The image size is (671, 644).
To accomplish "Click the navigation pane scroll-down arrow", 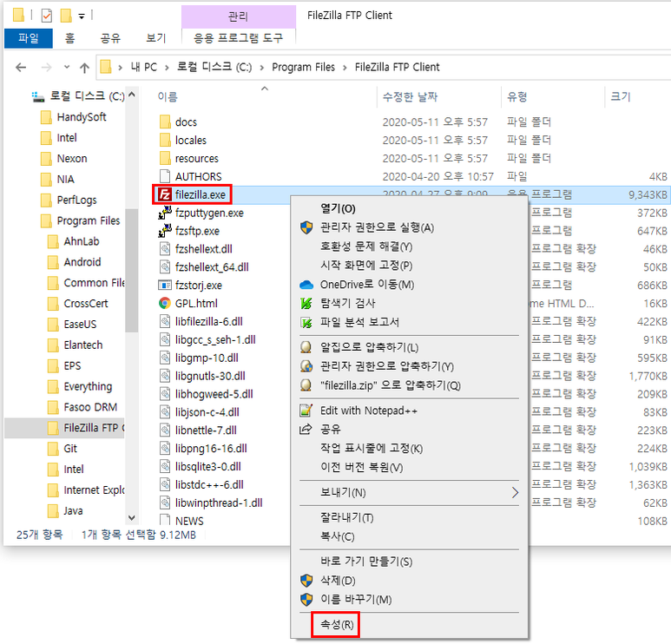I will (132, 518).
